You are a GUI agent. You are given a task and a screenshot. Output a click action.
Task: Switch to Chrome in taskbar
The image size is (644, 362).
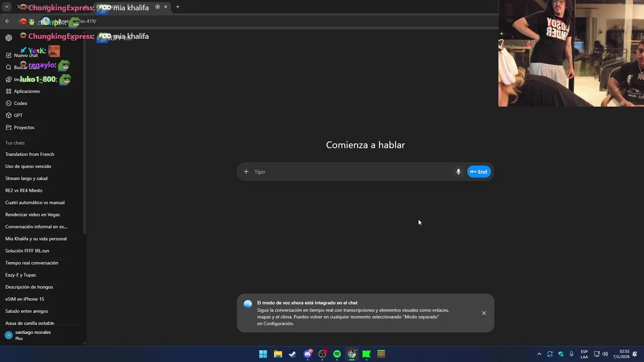352,354
